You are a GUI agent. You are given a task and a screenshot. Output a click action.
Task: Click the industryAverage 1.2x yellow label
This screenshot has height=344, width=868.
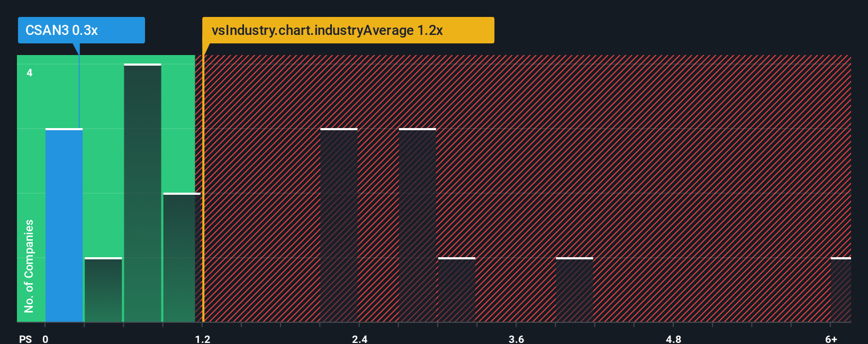click(348, 30)
